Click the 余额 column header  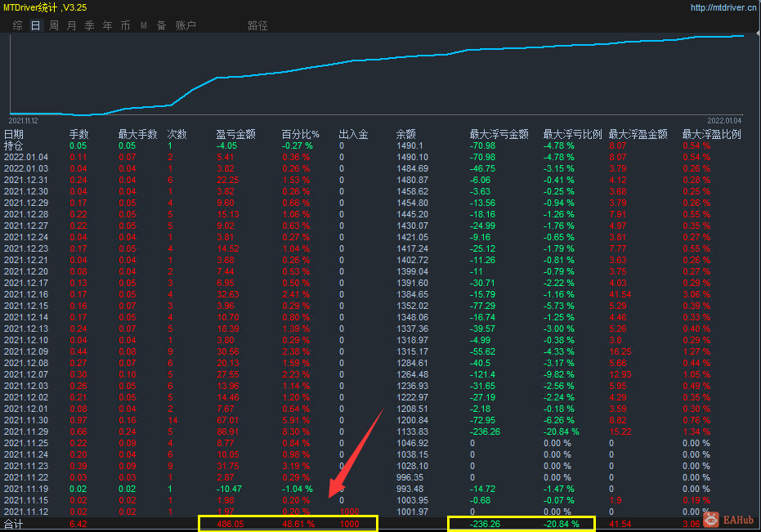(x=405, y=135)
